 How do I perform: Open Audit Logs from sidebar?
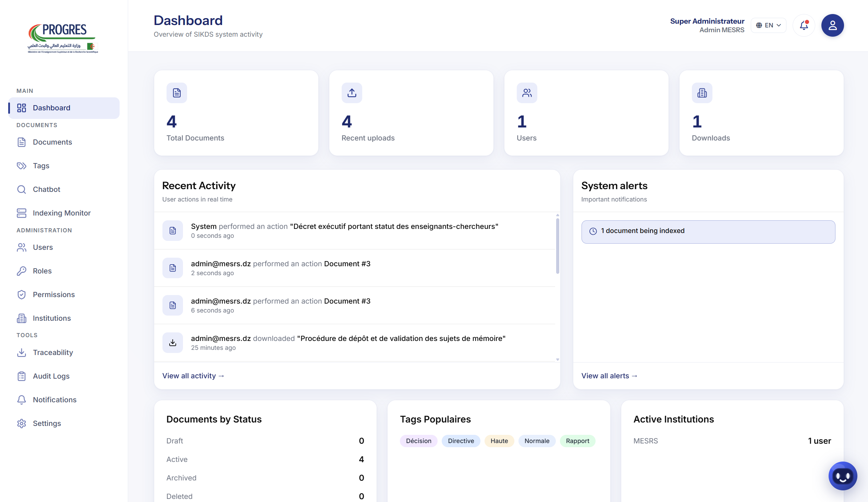click(64, 376)
